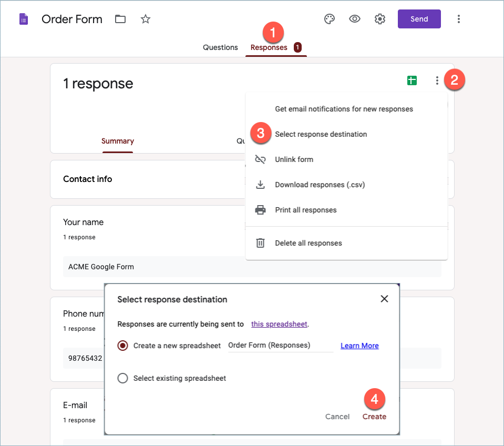Image resolution: width=504 pixels, height=446 pixels.
Task: Star the Order Form
Action: click(146, 19)
